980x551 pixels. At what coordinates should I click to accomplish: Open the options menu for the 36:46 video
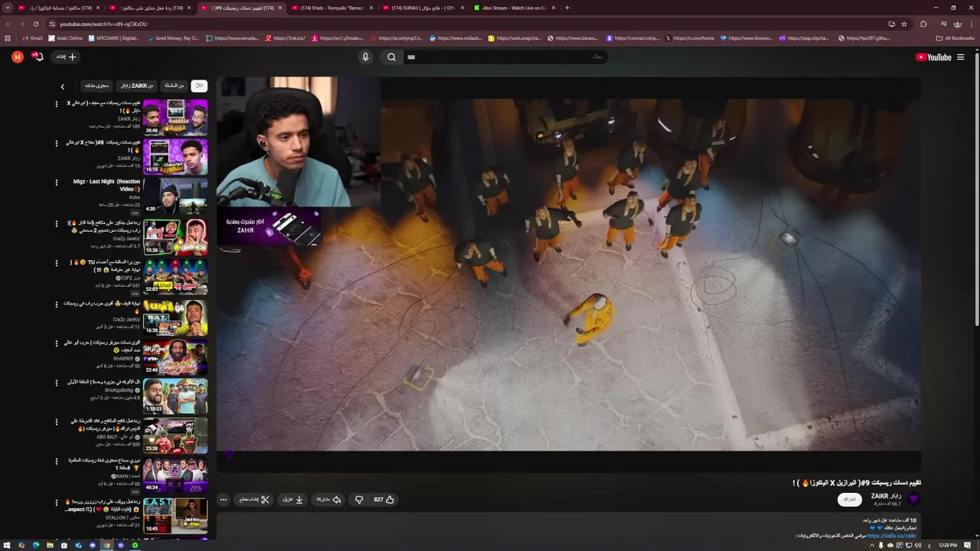point(56,103)
